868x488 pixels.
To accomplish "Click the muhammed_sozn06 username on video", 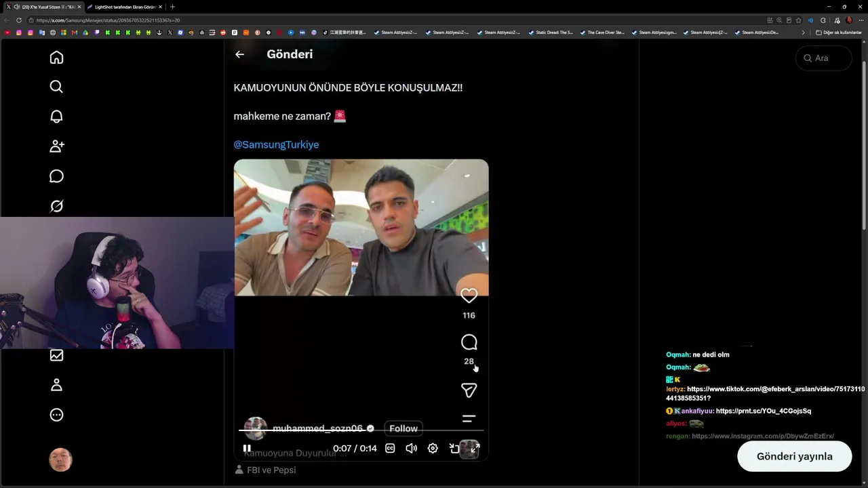I will pos(318,428).
